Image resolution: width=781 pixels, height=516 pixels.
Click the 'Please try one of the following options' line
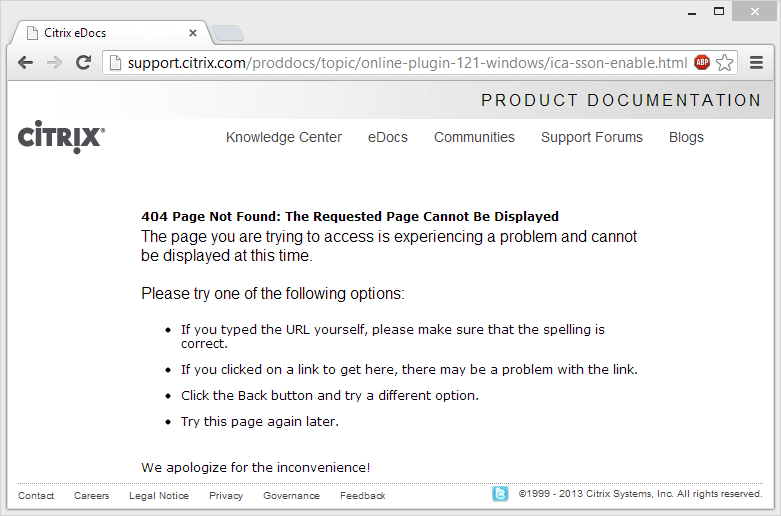pyautogui.click(x=272, y=293)
